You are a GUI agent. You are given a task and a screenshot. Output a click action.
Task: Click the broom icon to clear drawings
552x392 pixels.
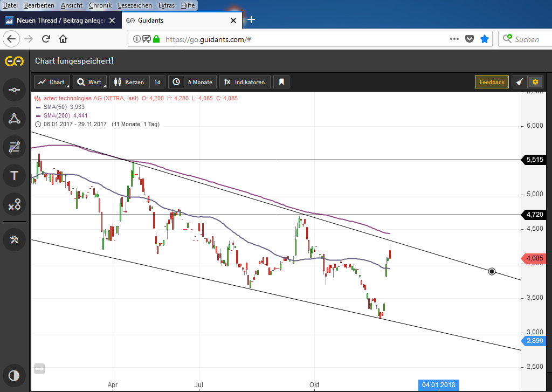519,82
